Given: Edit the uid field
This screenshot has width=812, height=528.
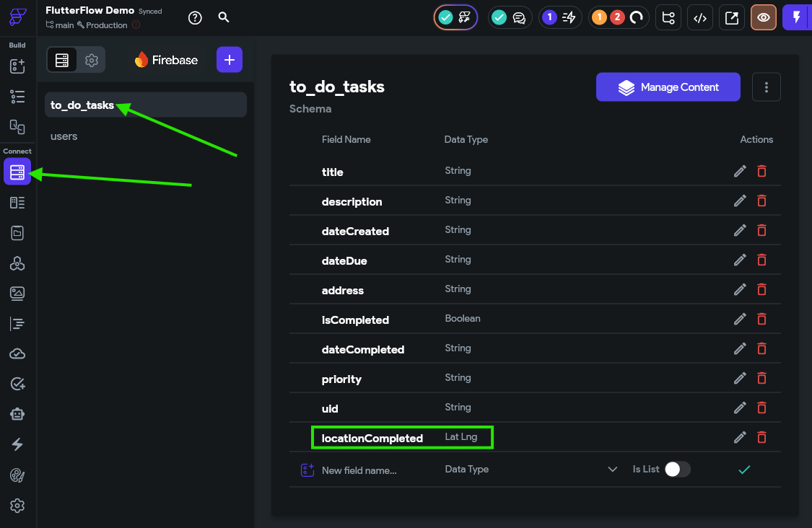Looking at the screenshot, I should [740, 408].
